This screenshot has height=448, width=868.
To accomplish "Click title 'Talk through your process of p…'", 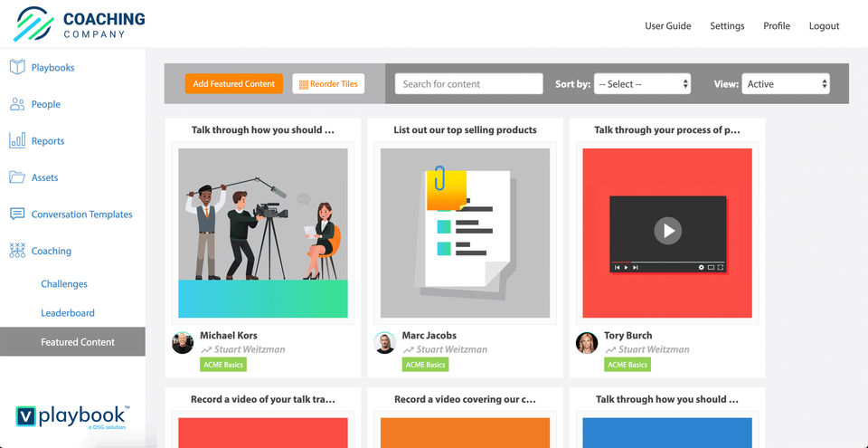I will click(667, 130).
